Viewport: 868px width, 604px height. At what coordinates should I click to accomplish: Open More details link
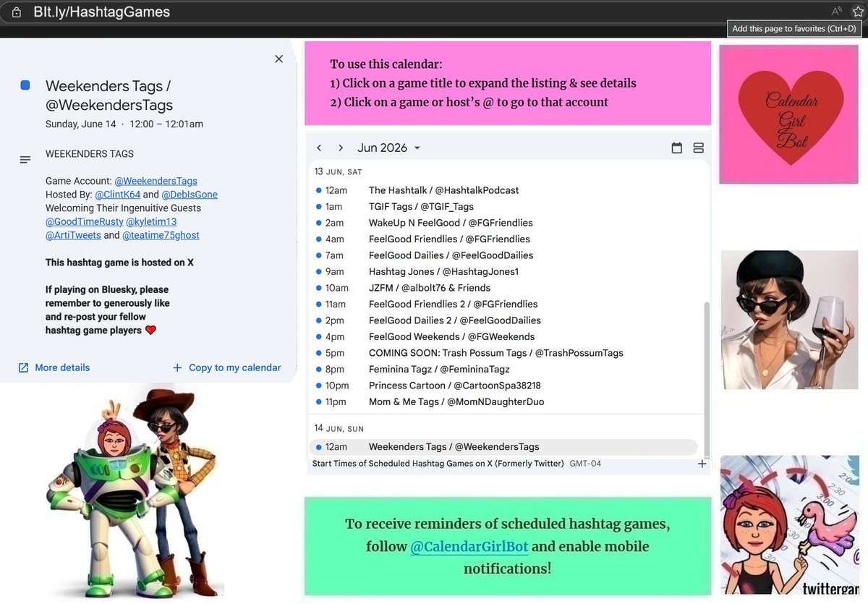point(54,367)
